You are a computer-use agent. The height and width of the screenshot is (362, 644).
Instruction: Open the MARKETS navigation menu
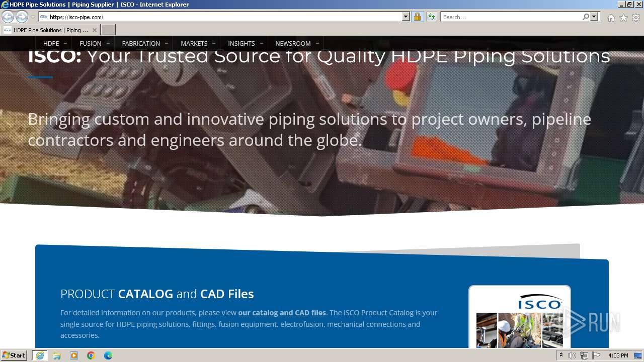194,43
